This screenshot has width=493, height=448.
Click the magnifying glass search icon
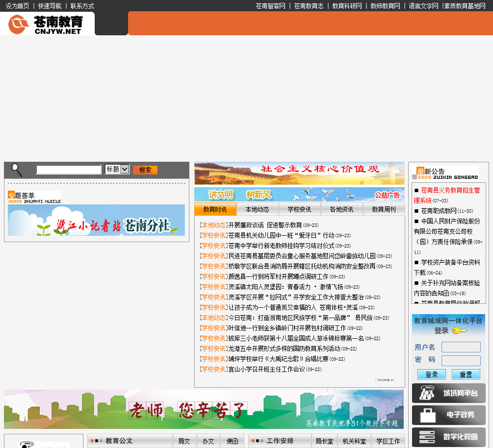(16, 170)
